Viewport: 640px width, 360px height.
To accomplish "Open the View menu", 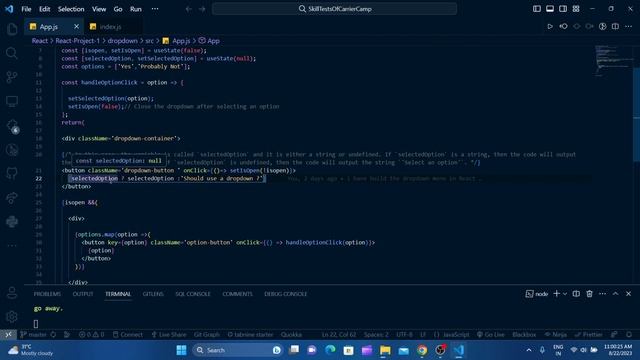I will point(99,9).
